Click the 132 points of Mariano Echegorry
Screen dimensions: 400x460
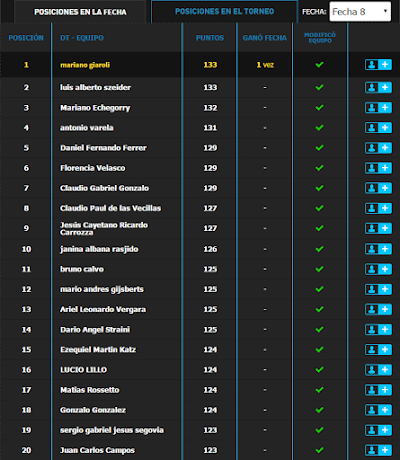210,108
